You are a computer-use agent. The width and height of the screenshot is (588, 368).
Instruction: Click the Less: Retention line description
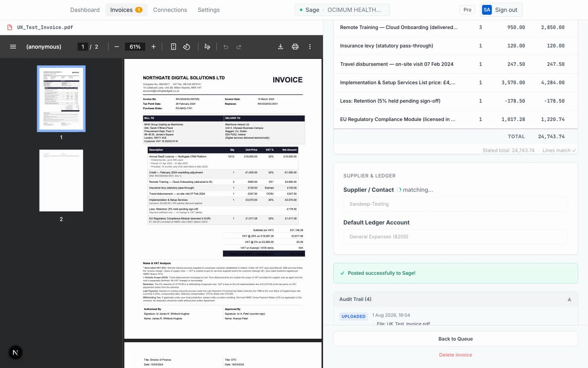tap(390, 101)
